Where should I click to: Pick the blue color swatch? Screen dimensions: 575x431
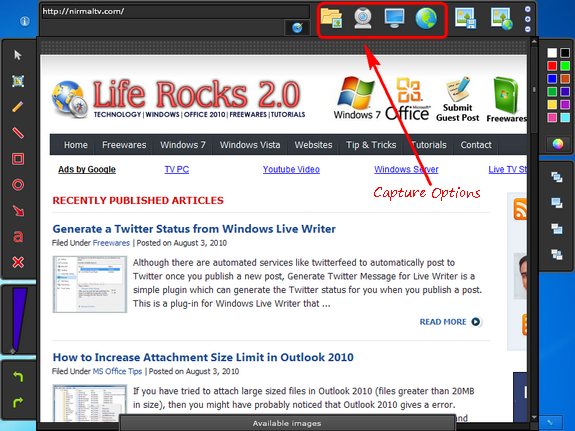tap(552, 78)
